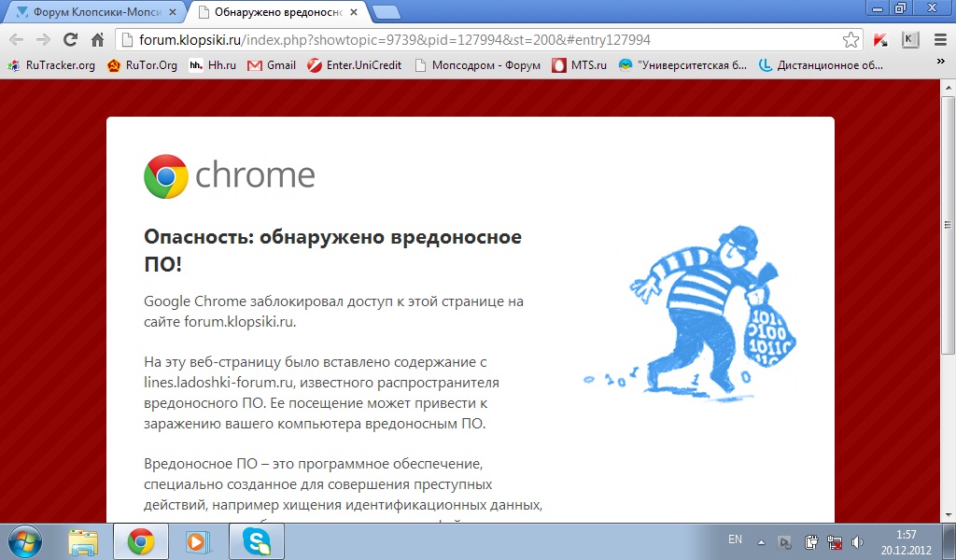Reload the page with the refresh icon
Viewport: 956px width, 560px height.
[x=70, y=40]
